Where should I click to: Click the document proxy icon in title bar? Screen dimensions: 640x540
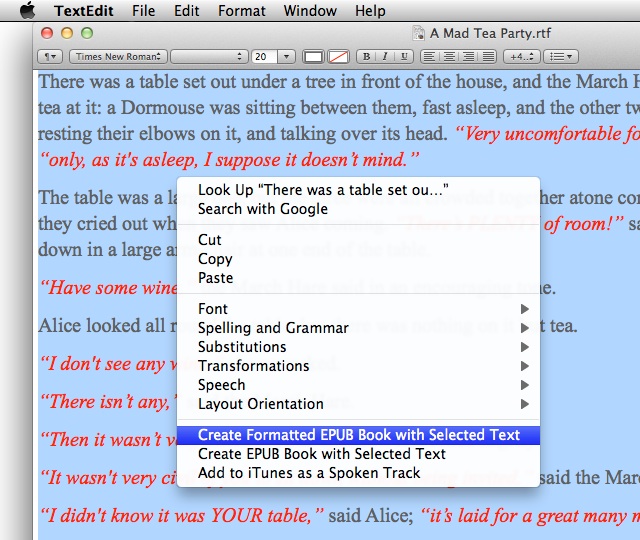click(x=418, y=33)
